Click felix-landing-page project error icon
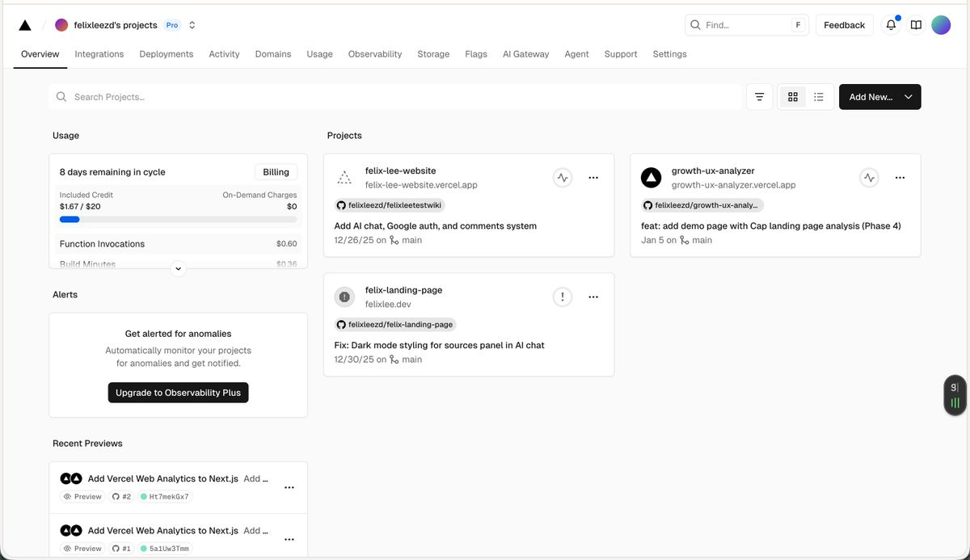 (344, 297)
